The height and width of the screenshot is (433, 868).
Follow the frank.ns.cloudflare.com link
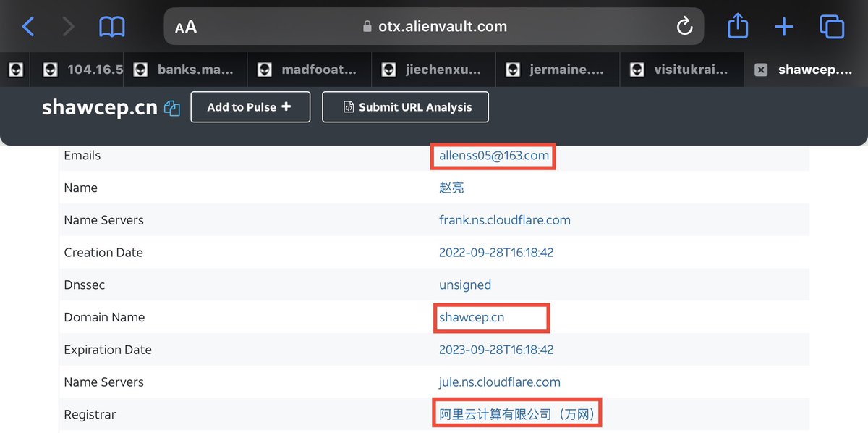504,220
